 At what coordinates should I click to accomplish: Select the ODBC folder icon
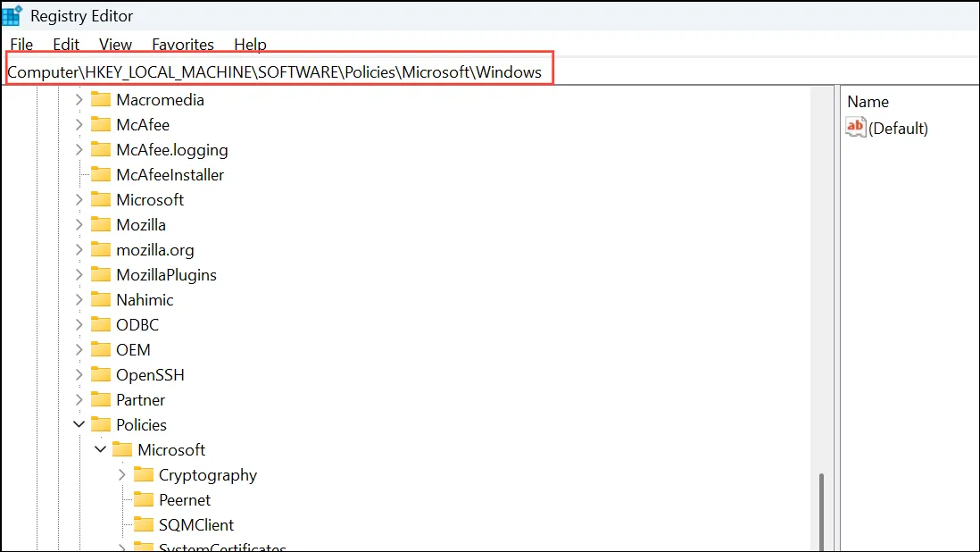point(101,324)
